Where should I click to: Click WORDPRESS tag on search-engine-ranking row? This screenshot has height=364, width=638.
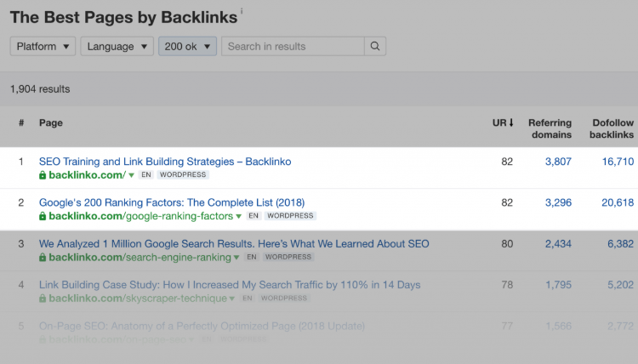[x=288, y=257]
